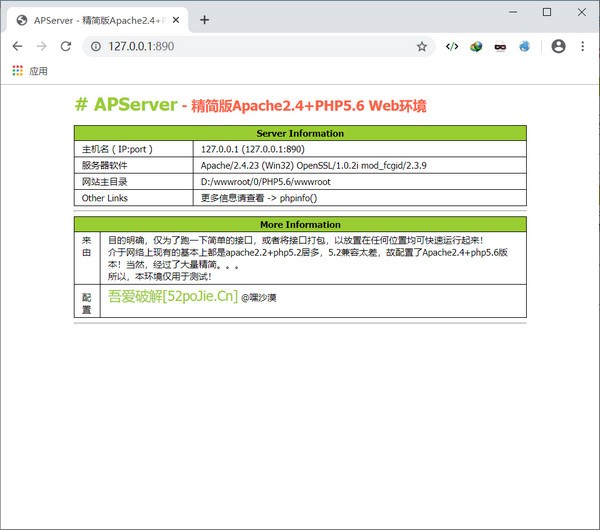The height and width of the screenshot is (530, 600).
Task: Select the 127.0.0.1 (127.0.0.1:890) cell
Action: [x=360, y=149]
